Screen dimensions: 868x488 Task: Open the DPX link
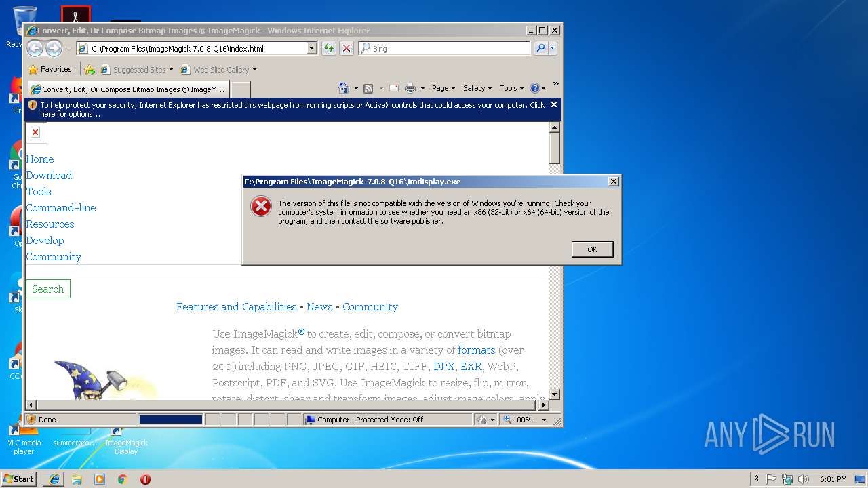[444, 366]
